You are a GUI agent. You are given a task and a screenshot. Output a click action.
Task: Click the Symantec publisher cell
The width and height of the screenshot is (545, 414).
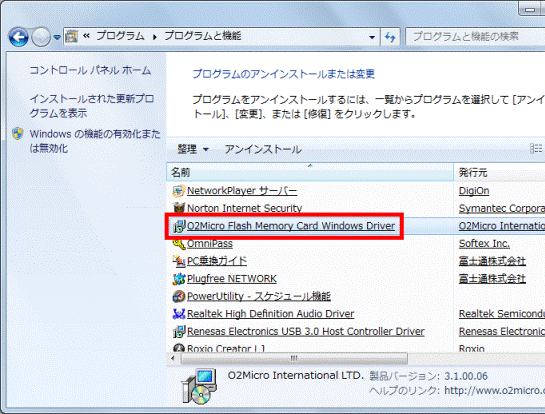pyautogui.click(x=502, y=208)
